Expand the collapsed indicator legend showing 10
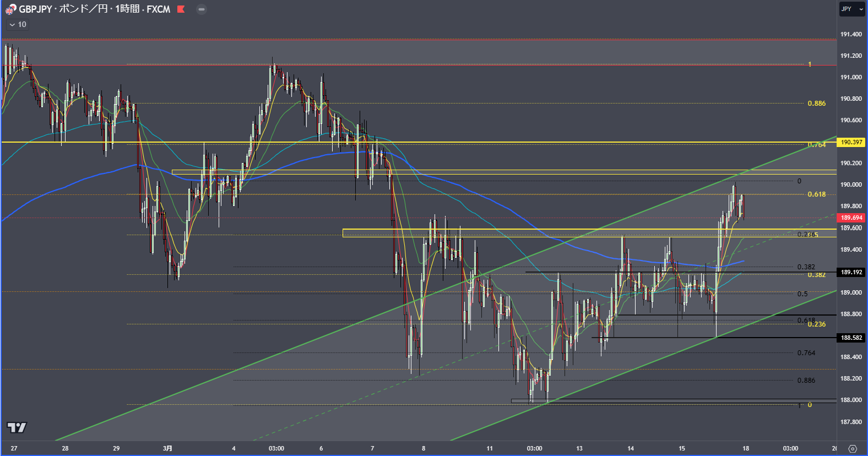Image resolution: width=868 pixels, height=456 pixels. click(18, 25)
